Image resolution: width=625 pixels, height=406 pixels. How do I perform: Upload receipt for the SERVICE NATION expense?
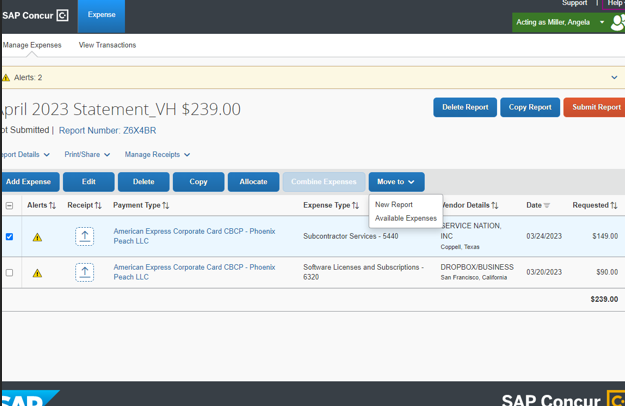tap(85, 237)
